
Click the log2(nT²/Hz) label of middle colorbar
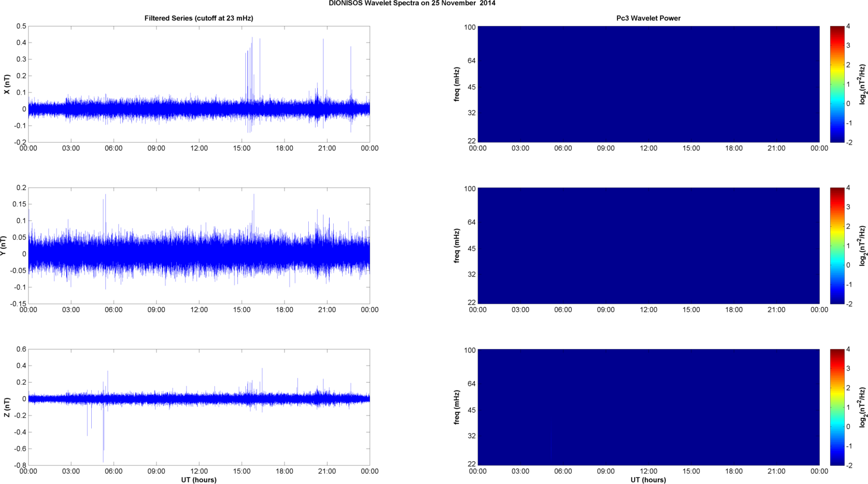tap(862, 245)
